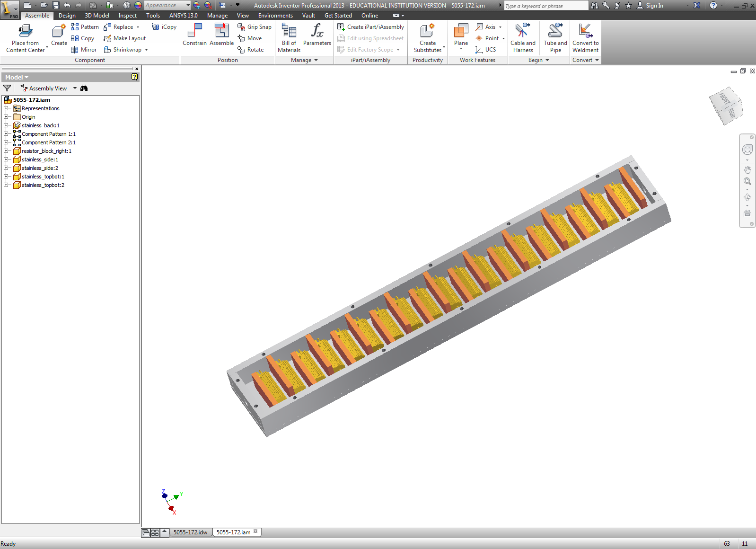The width and height of the screenshot is (756, 549).
Task: Click the ViewCube in the viewport corner
Action: pos(726,106)
